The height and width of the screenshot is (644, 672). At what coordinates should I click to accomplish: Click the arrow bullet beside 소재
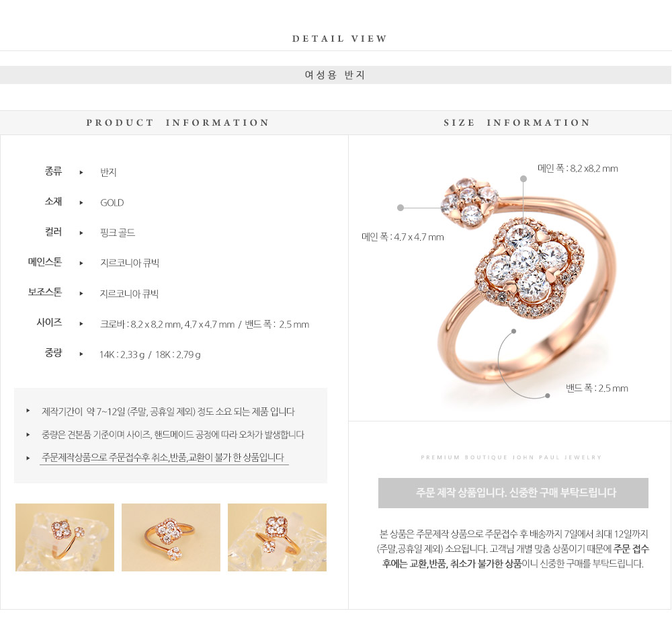pos(81,203)
